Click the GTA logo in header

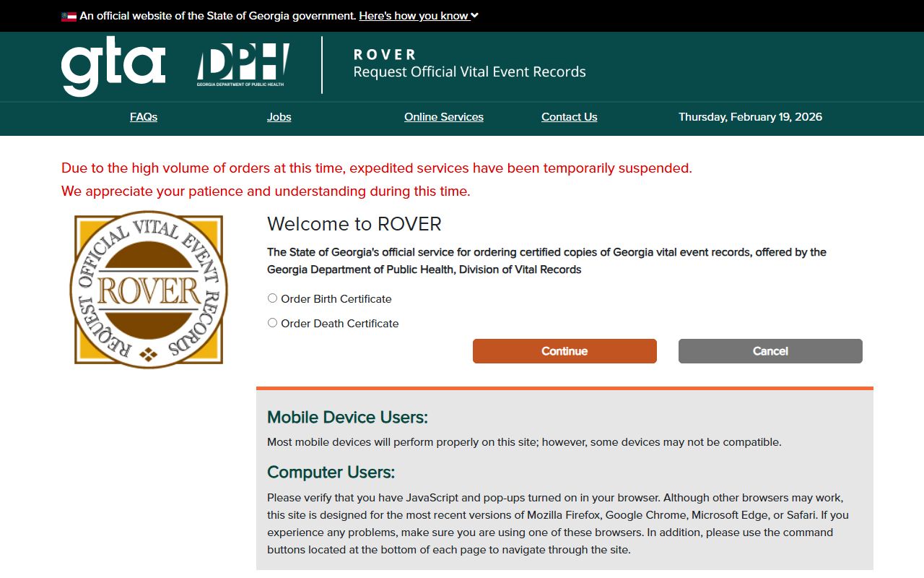[113, 66]
